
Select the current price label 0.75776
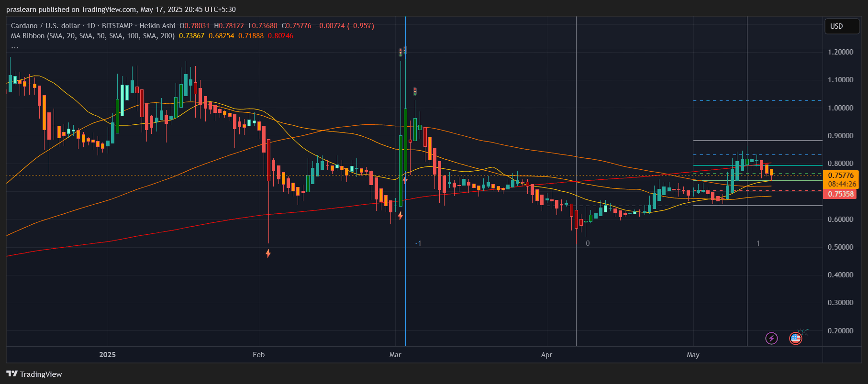point(841,176)
